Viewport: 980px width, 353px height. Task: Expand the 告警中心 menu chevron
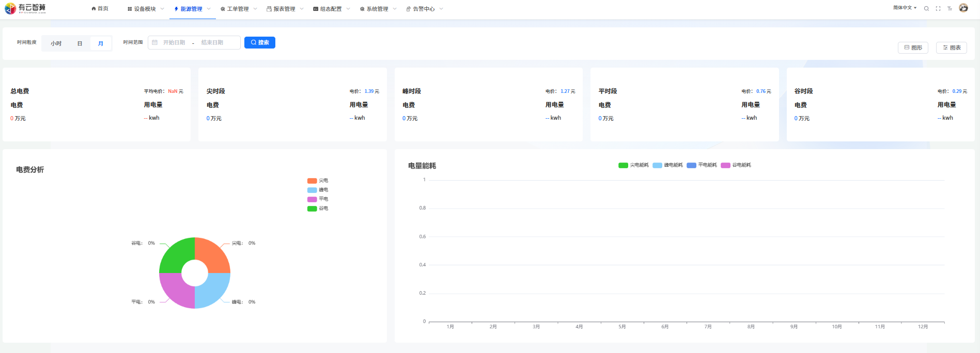pos(441,9)
